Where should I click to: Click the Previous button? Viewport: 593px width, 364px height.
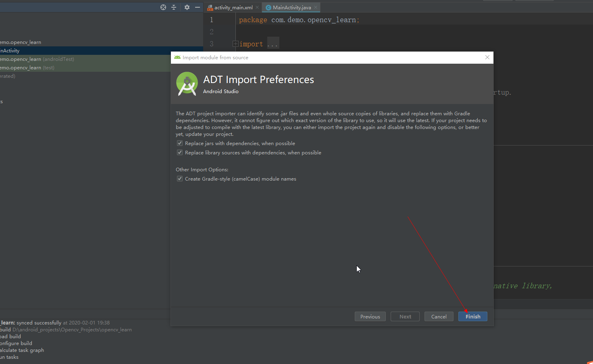tap(370, 316)
